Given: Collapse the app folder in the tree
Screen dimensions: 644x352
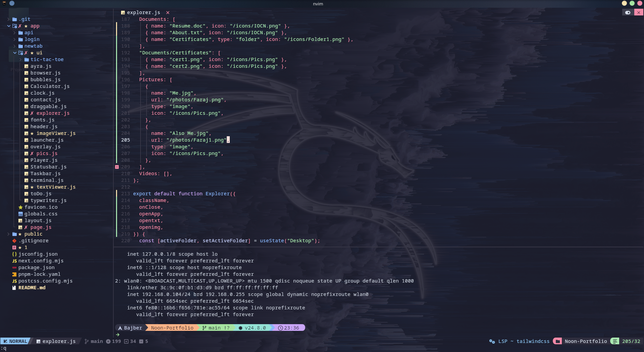Looking at the screenshot, I should pos(9,26).
